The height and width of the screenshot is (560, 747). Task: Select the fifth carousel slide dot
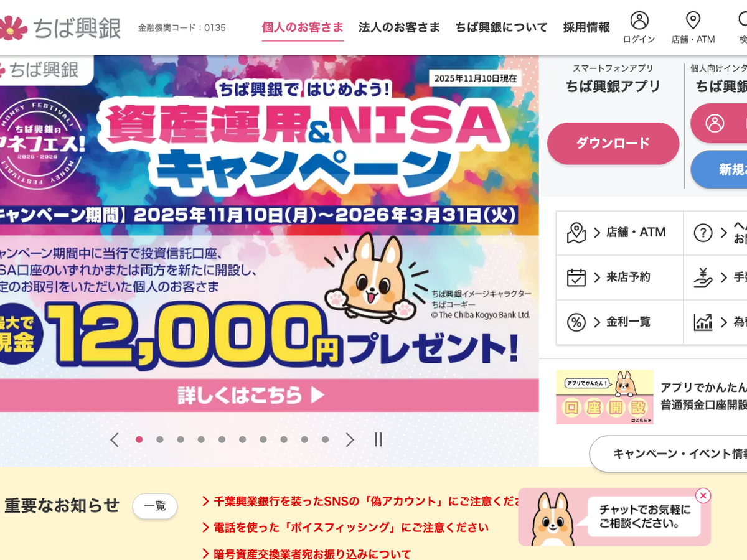click(x=222, y=439)
